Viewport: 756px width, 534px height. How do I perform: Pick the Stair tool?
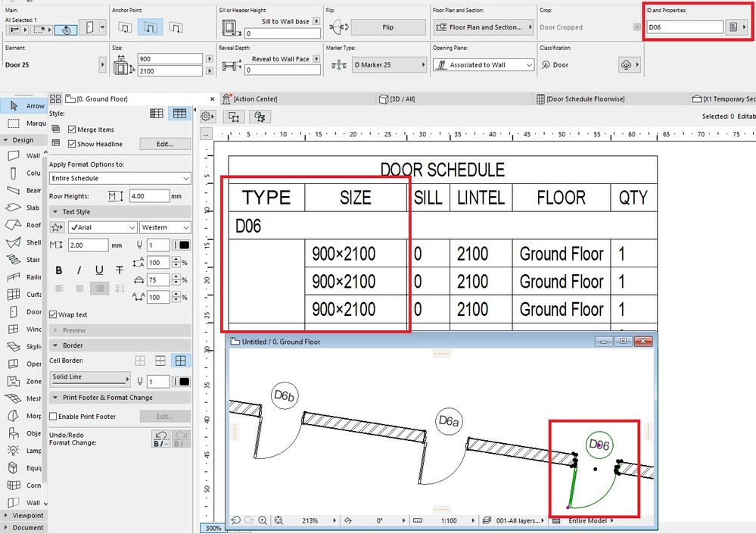[23, 260]
